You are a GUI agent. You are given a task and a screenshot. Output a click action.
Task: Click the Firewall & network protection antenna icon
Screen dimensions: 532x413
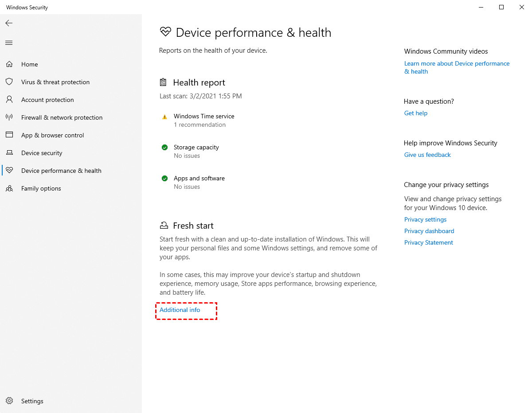[x=9, y=117]
